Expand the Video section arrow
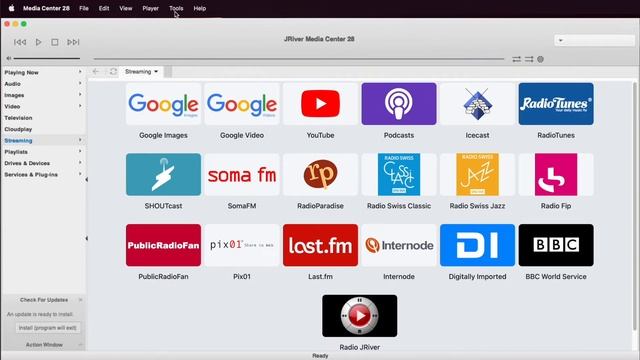Screen dimensions: 640x360 (80, 106)
